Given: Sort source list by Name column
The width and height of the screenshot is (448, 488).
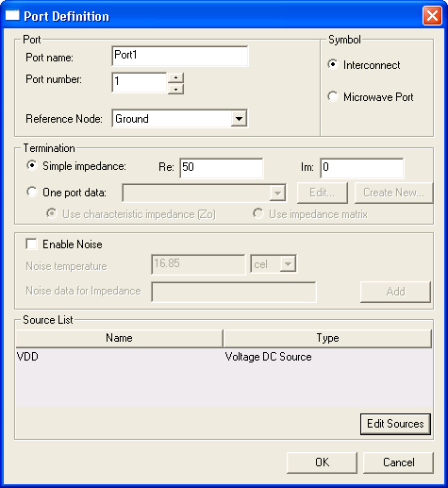Looking at the screenshot, I should [119, 338].
